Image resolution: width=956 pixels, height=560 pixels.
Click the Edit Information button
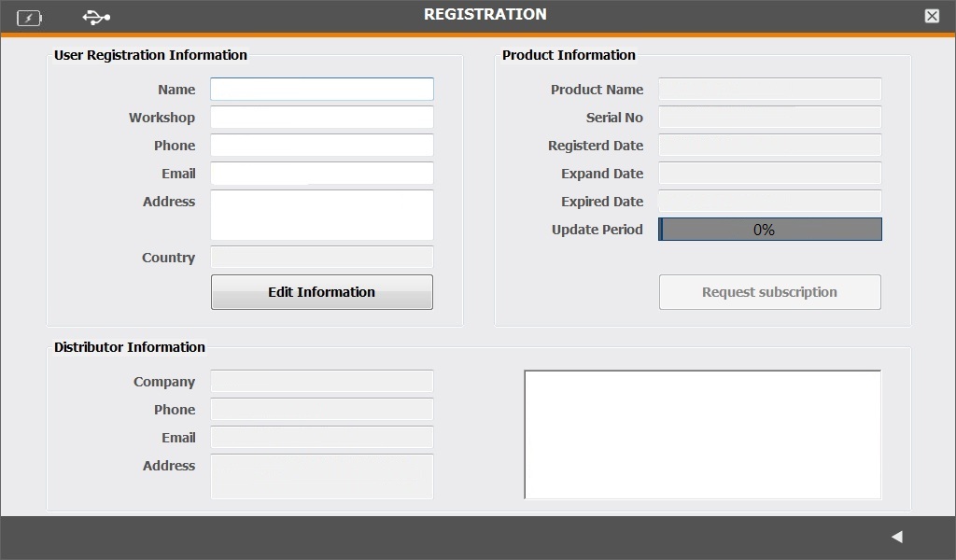pyautogui.click(x=321, y=292)
